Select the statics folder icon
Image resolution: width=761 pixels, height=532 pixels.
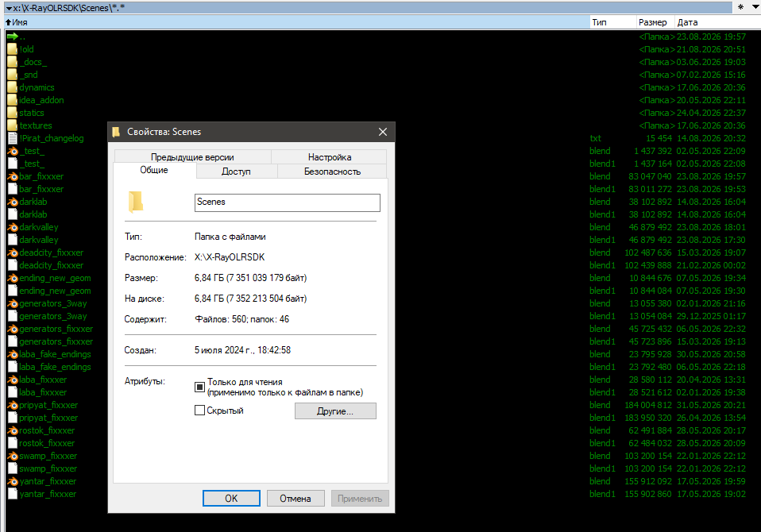[12, 113]
